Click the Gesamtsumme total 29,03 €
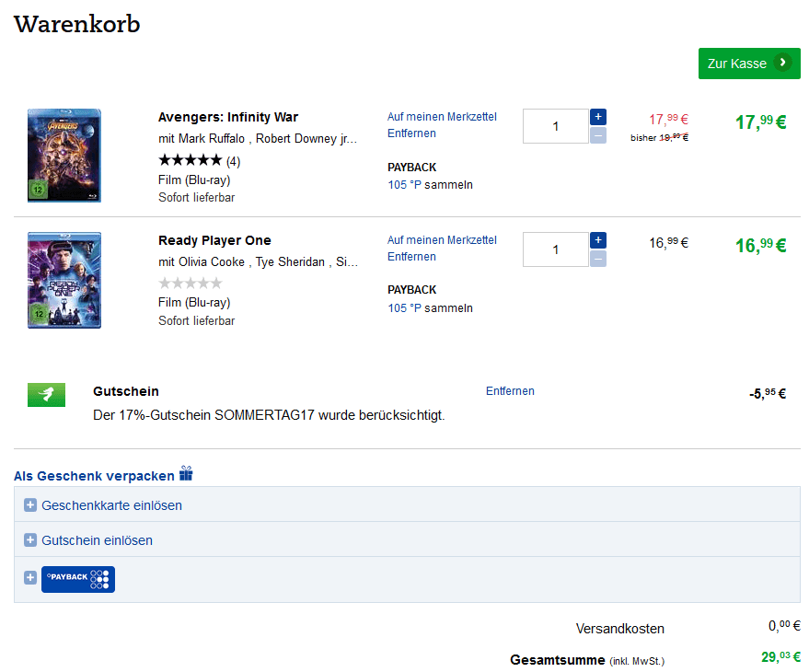The image size is (809, 672). [x=780, y=657]
